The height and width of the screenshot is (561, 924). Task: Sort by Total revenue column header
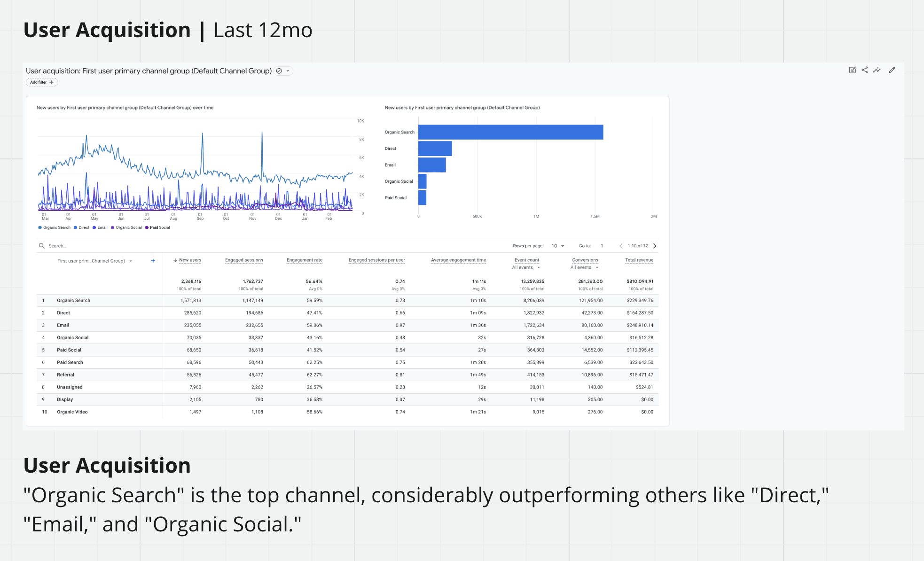(639, 260)
